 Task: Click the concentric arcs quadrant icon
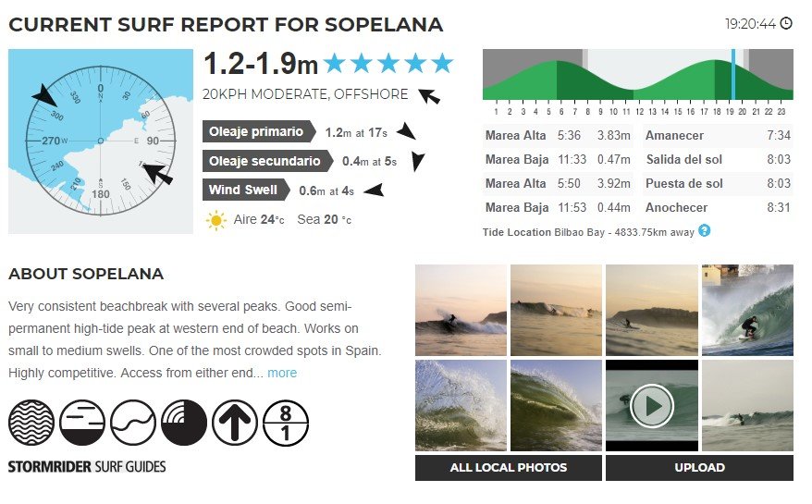point(184,424)
